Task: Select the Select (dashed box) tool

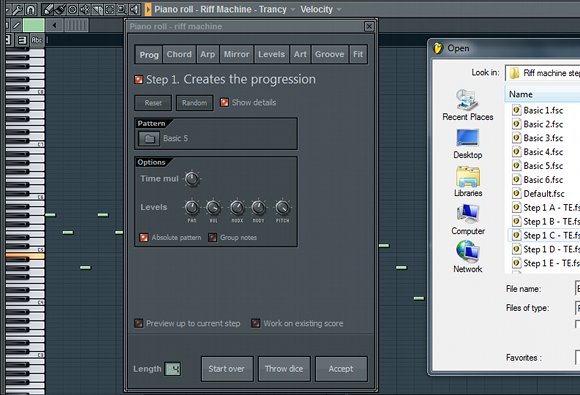Action: point(109,10)
